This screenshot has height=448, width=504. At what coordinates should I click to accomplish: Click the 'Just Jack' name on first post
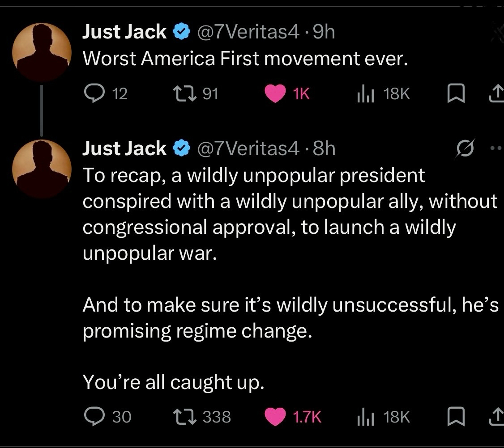point(124,32)
